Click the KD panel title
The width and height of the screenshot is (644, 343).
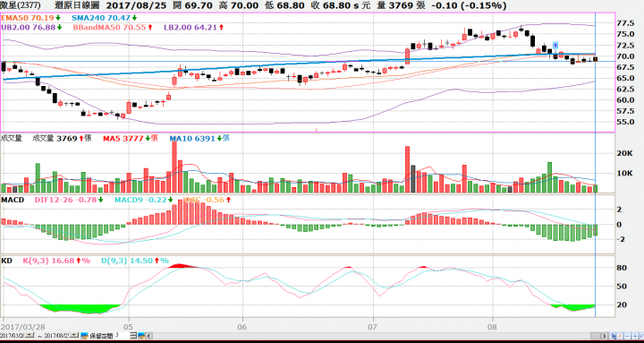[x=6, y=261]
